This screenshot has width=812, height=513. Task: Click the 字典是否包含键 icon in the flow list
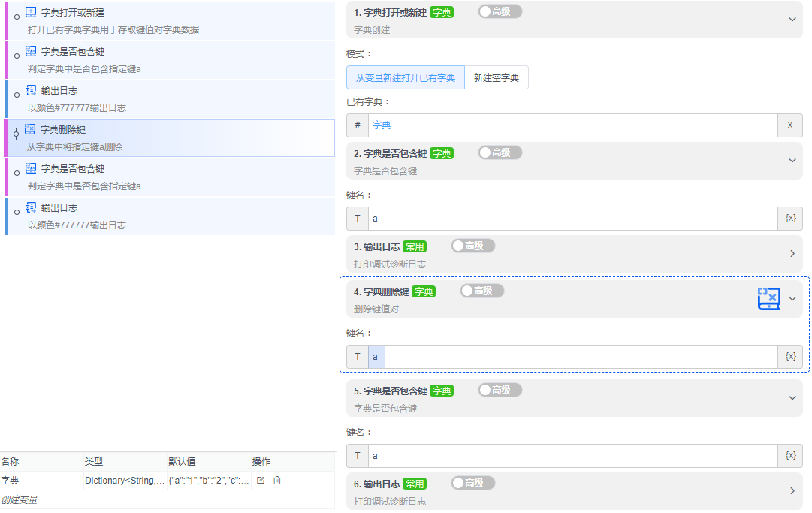point(30,51)
